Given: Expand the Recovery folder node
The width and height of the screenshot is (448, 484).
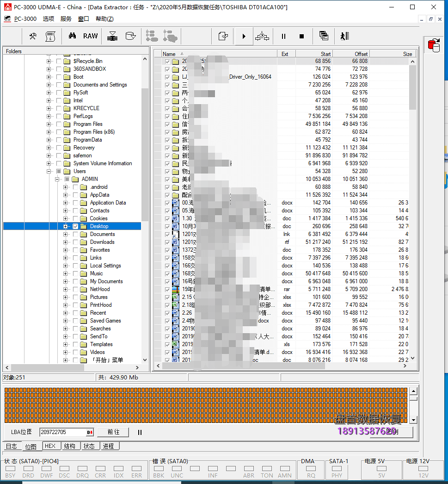Looking at the screenshot, I should [x=49, y=148].
